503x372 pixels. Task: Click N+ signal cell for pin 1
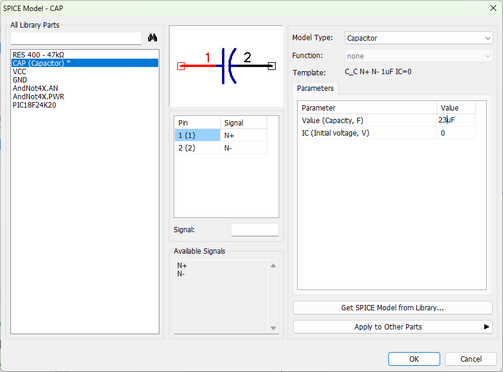tap(243, 135)
